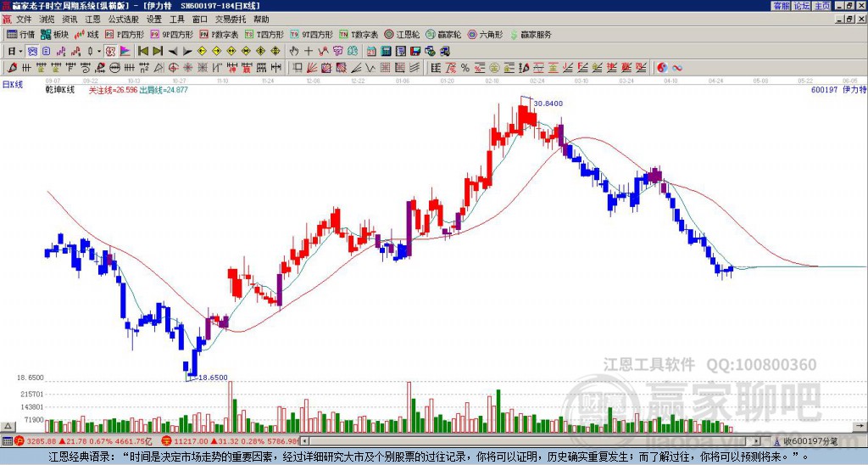Click the yin-yang taiji icon

coord(662,68)
